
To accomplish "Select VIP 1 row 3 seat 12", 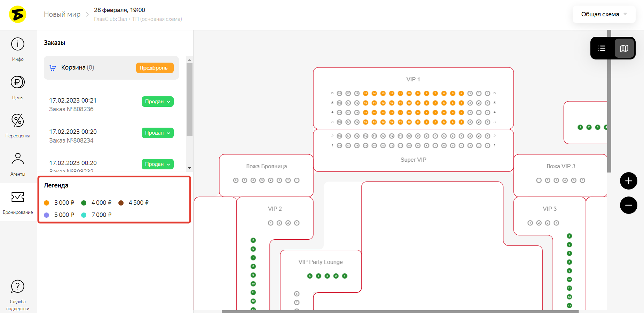I will 392,122.
